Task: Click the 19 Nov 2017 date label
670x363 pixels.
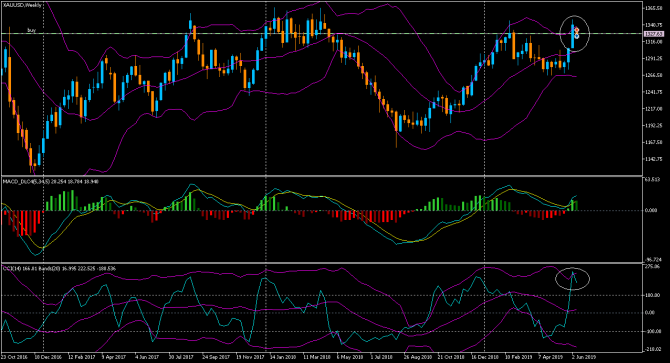Action: tap(250, 357)
